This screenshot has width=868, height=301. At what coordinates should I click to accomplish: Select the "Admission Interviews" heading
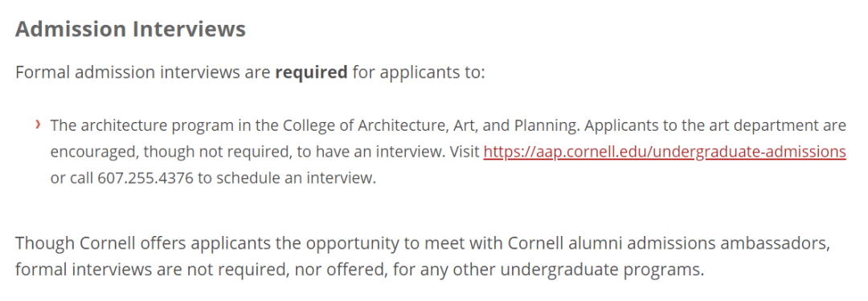[130, 29]
